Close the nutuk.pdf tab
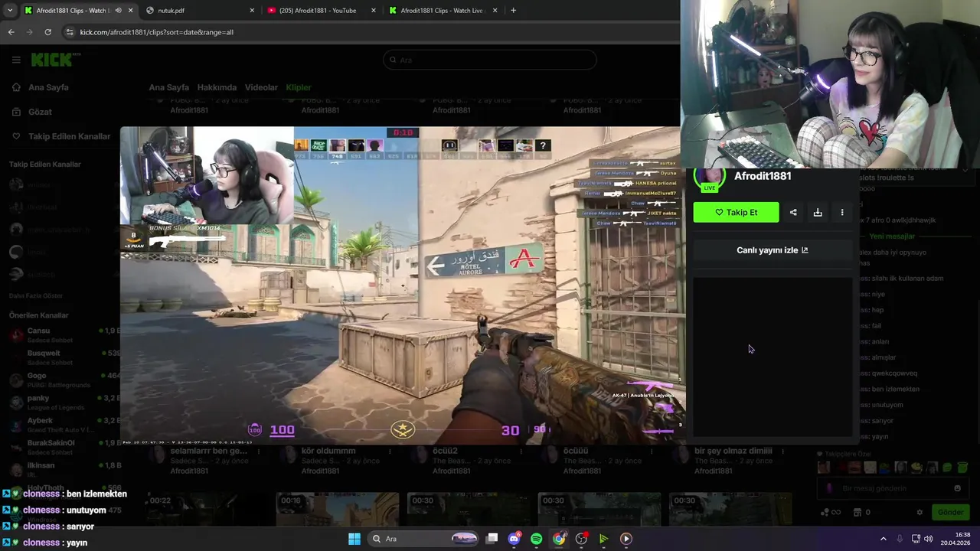The height and width of the screenshot is (551, 980). click(x=252, y=11)
